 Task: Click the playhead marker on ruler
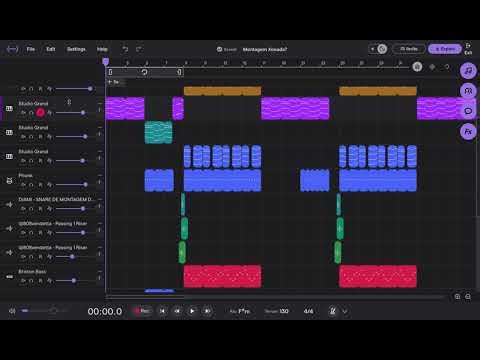point(106,62)
